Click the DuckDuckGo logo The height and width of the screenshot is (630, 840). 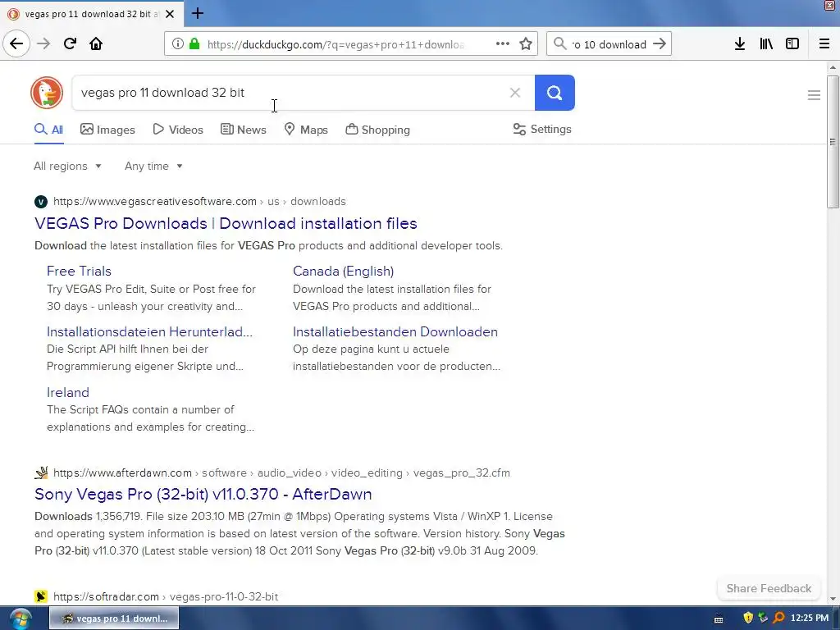coord(47,93)
